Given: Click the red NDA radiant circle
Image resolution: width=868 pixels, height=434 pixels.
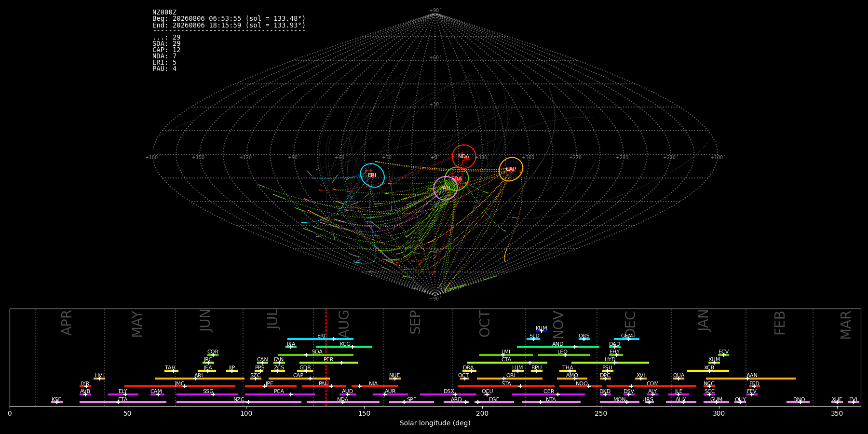Looking at the screenshot, I should (x=464, y=157).
